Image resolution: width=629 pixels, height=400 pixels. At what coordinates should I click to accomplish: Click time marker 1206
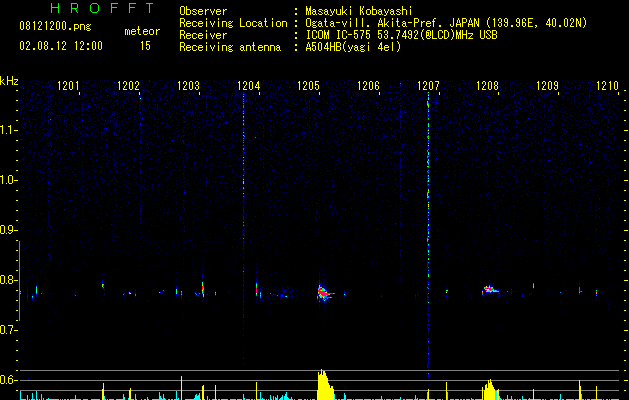point(368,85)
